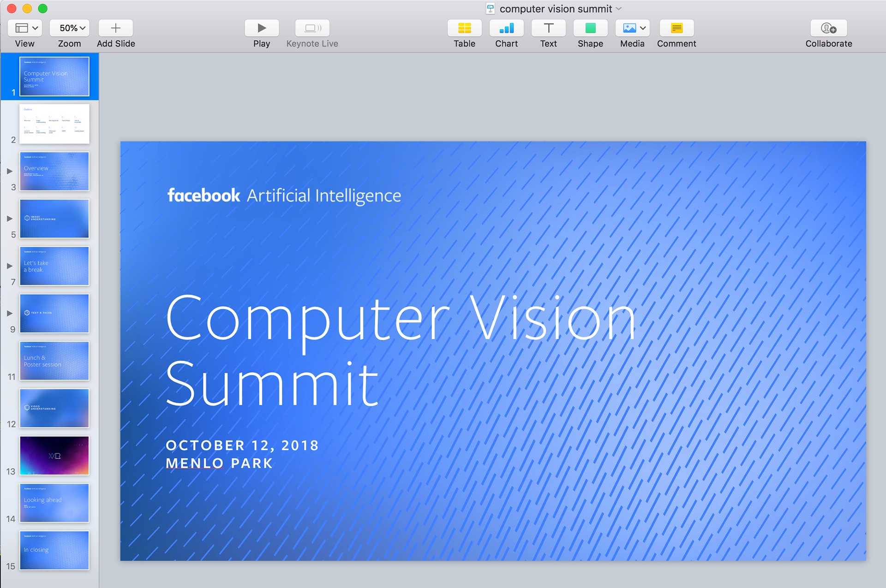
Task: Click the Keynote Live icon
Action: tap(312, 28)
